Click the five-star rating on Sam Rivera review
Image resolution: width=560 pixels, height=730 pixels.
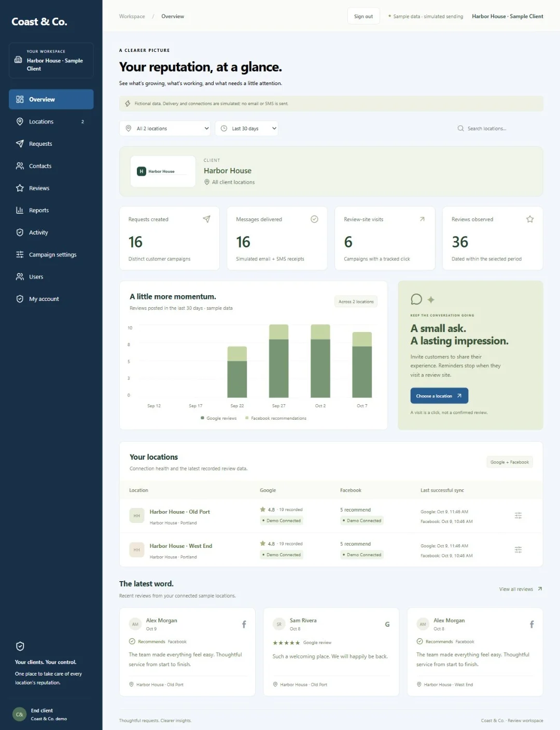[x=286, y=643]
